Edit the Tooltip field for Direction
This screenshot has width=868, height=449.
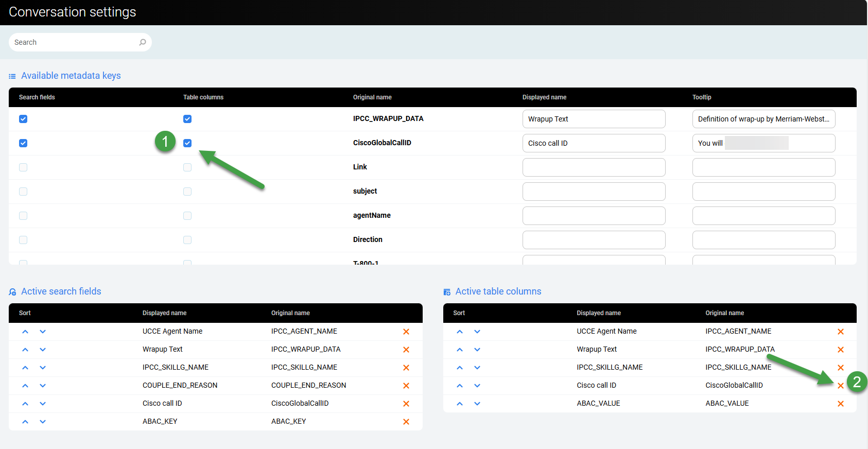[763, 240]
